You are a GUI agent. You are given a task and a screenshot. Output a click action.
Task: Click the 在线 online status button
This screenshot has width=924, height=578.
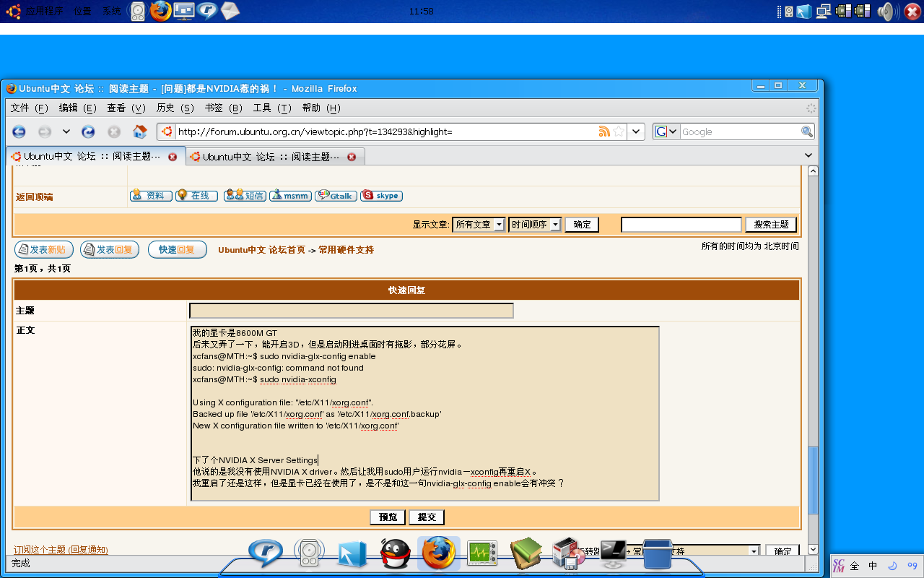click(x=196, y=196)
